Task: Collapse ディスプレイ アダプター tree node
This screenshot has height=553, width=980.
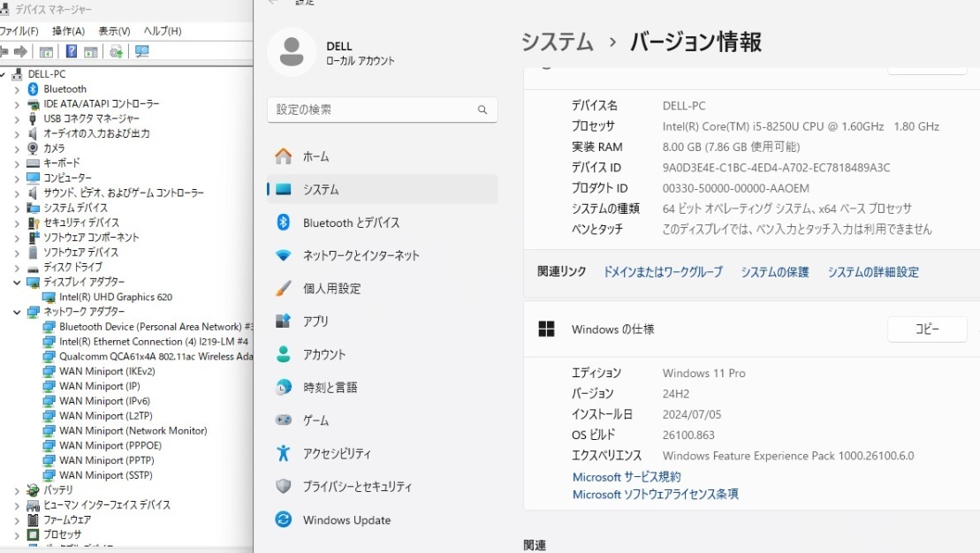Action: tap(17, 282)
